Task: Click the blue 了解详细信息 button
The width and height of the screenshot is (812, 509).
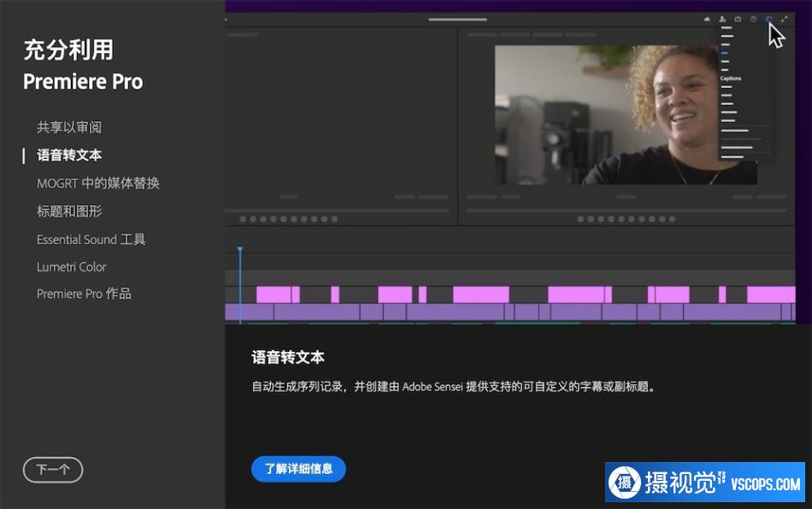Action: [x=298, y=469]
